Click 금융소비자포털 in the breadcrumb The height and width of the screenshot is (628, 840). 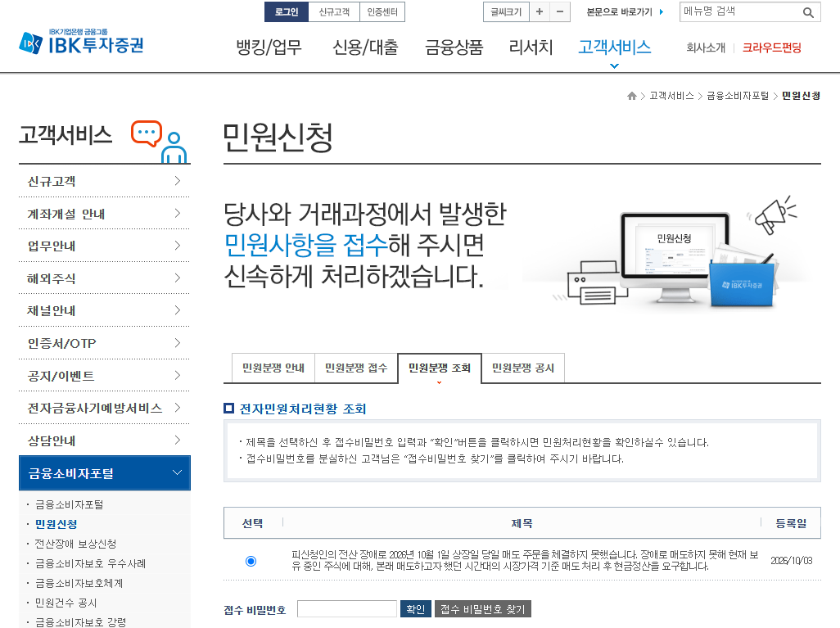(738, 96)
